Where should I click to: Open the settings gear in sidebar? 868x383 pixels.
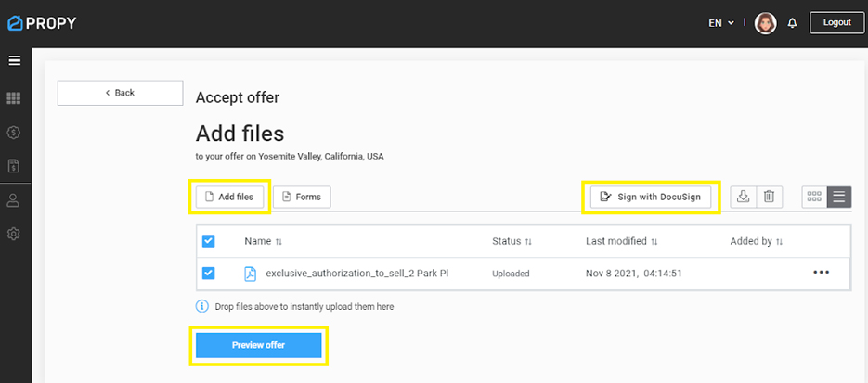(14, 234)
